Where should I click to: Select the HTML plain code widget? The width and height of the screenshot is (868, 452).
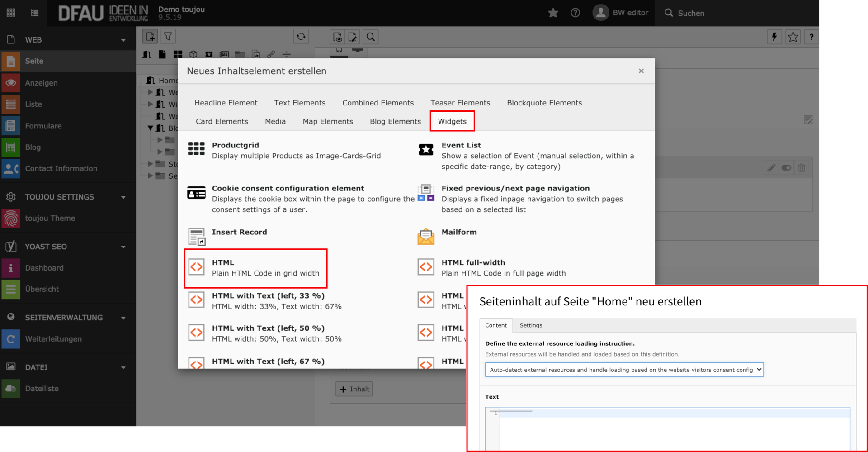255,268
